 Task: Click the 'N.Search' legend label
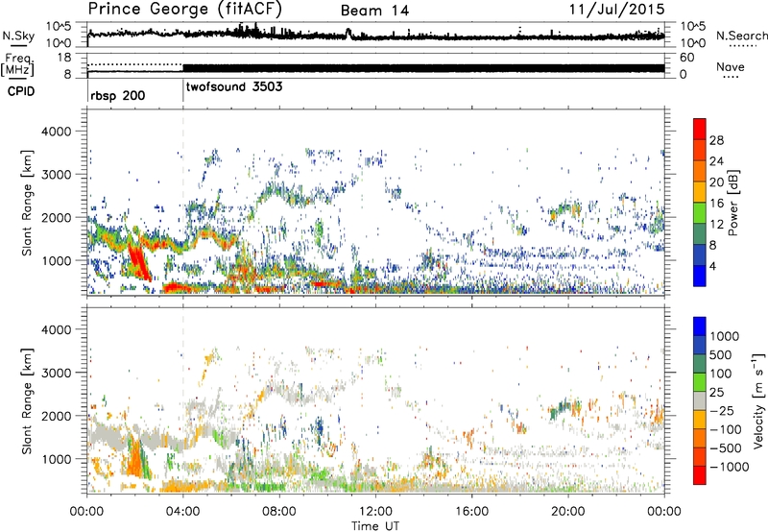tap(741, 36)
